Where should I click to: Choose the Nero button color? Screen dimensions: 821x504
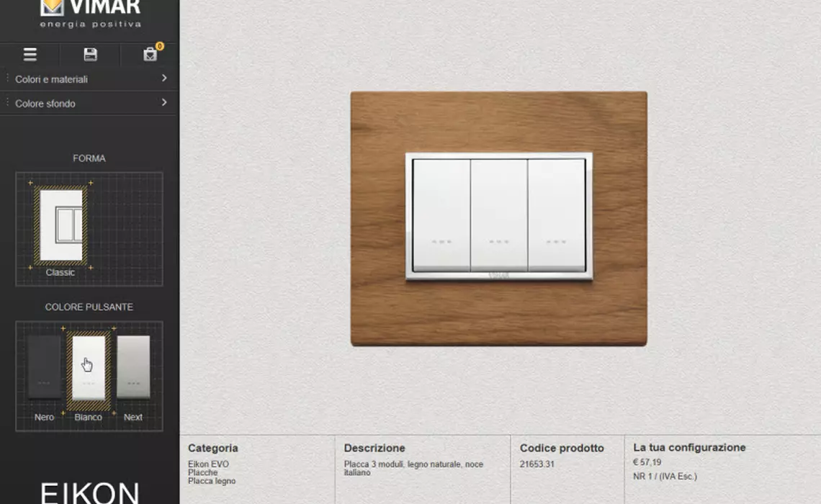[44, 367]
